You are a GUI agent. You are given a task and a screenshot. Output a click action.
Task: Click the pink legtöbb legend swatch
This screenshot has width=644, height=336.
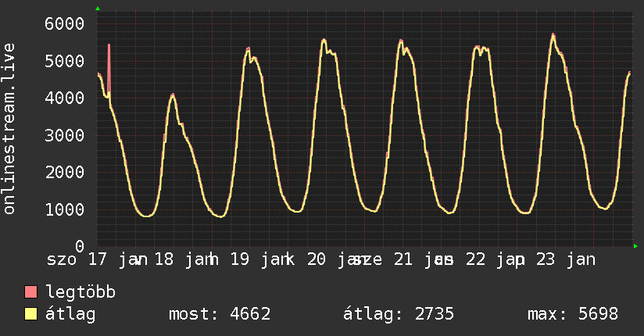pos(30,291)
